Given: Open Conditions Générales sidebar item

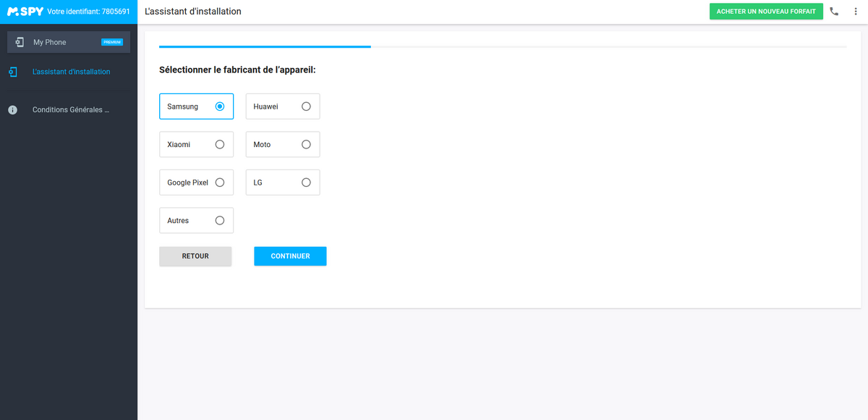Looking at the screenshot, I should point(69,110).
